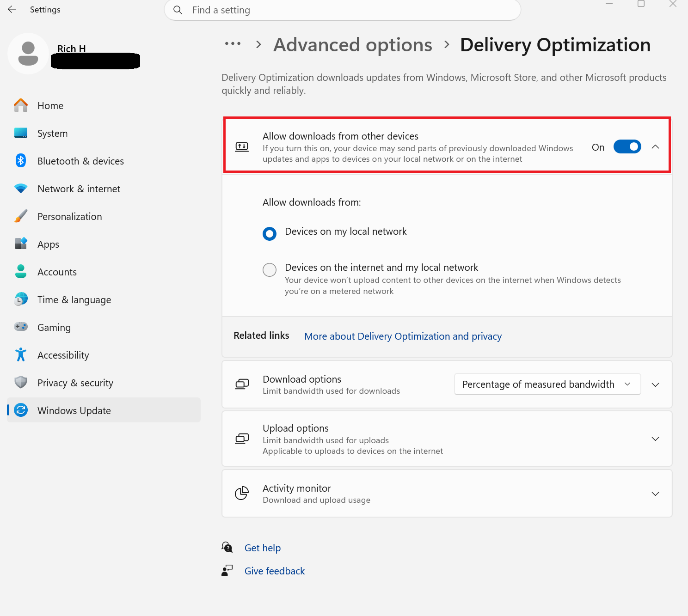Click the Privacy & security shield icon
The image size is (688, 616).
[21, 382]
